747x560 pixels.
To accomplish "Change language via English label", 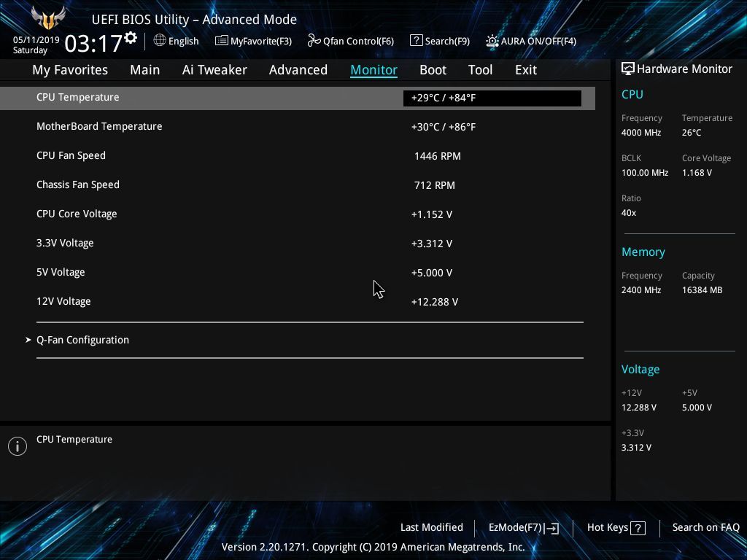I will tap(183, 41).
